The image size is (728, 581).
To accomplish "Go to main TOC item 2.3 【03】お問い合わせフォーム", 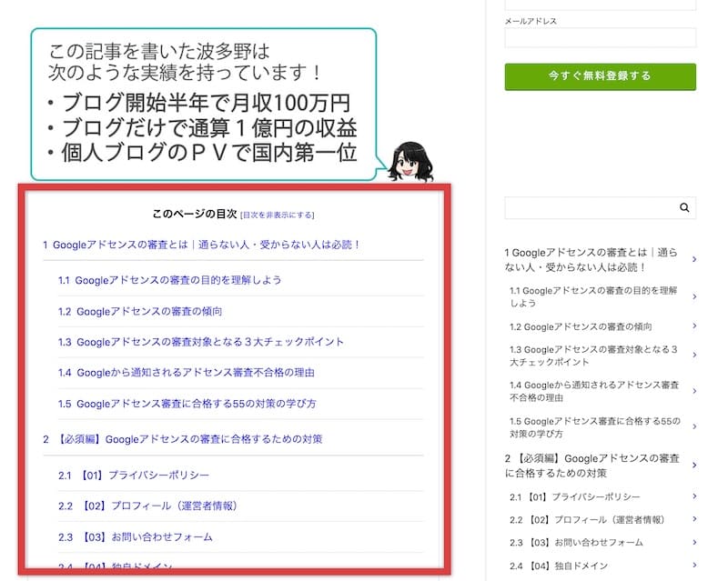I will 136,536.
